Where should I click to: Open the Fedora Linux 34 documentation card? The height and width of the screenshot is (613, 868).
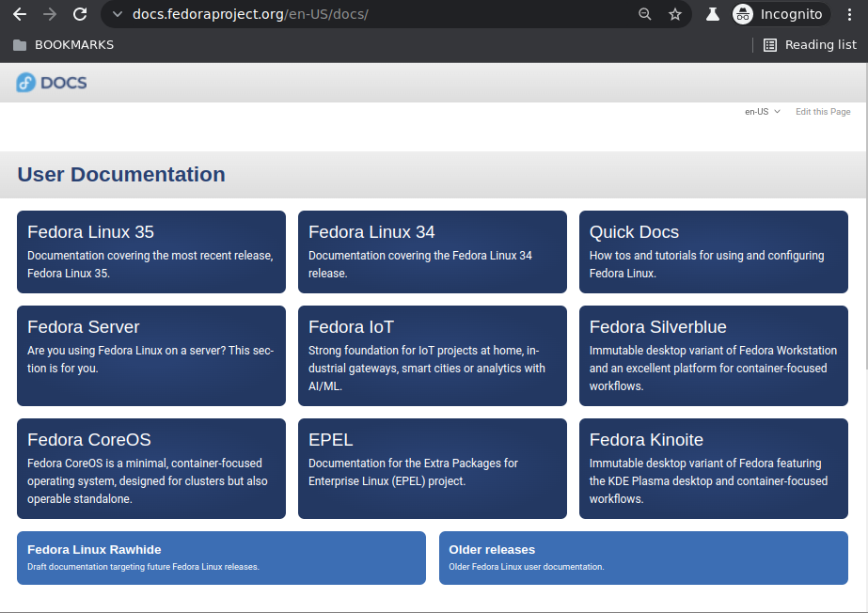point(433,252)
